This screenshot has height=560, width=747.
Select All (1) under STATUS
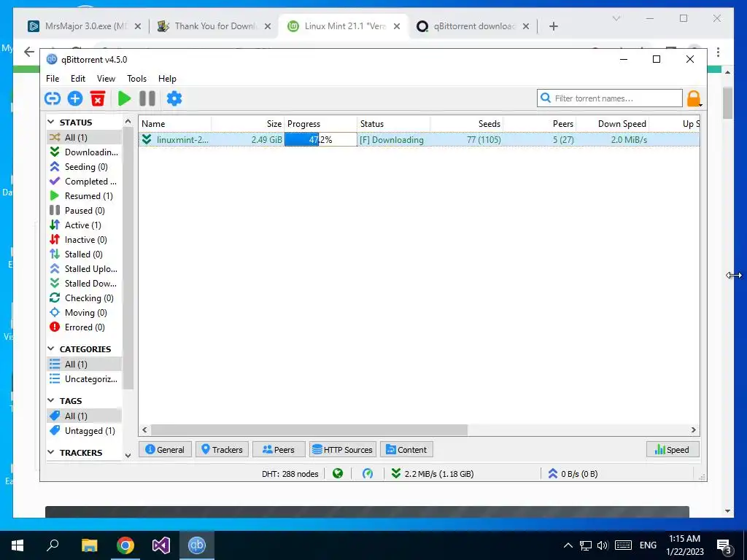click(x=85, y=137)
